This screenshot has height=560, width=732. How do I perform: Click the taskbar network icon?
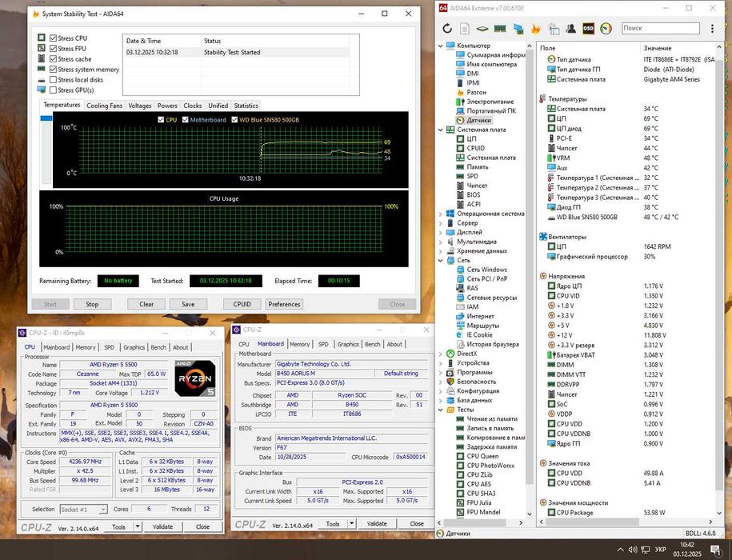coord(645,550)
